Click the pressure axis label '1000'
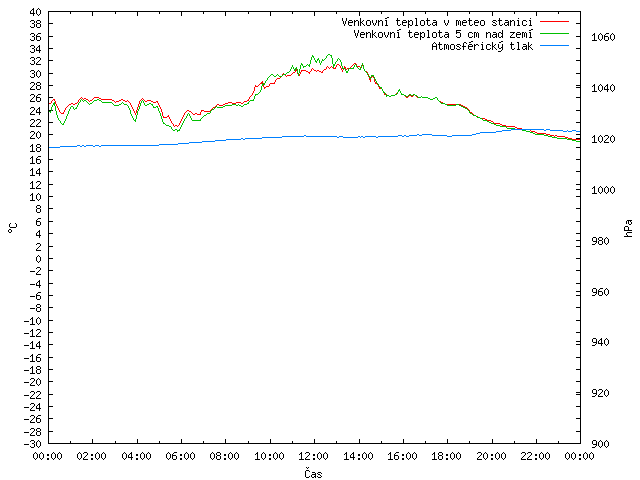640x480 pixels. click(x=603, y=190)
